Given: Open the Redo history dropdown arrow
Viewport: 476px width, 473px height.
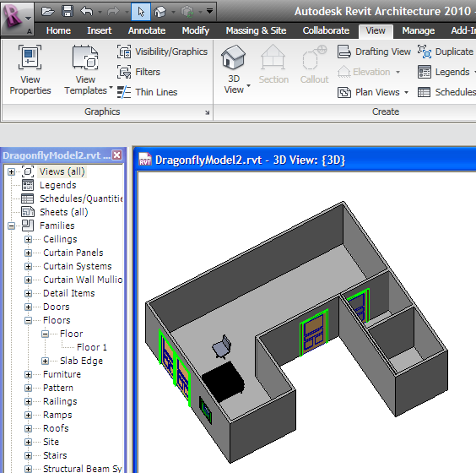Looking at the screenshot, I should tap(127, 12).
